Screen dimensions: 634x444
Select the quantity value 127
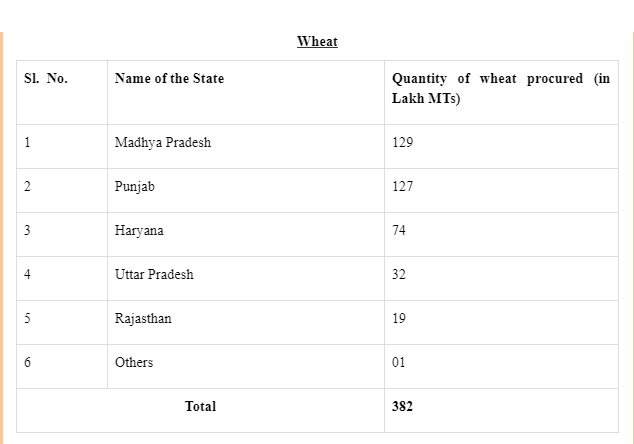(402, 186)
